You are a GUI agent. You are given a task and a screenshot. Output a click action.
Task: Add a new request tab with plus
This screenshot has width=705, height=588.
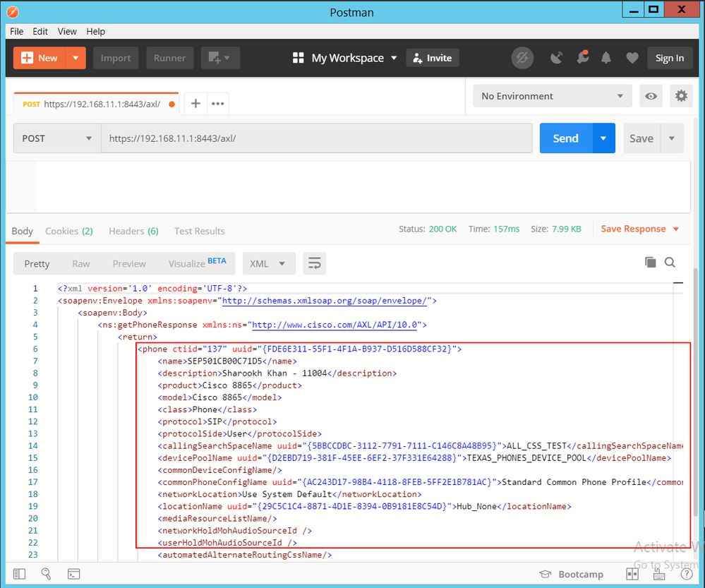pos(195,104)
